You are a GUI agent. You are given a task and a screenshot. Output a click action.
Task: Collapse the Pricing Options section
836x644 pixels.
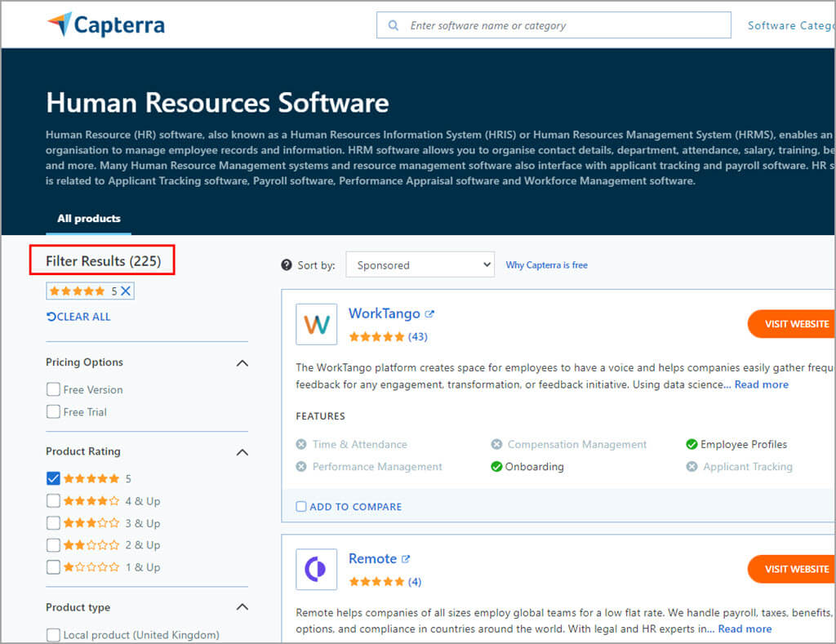[x=242, y=362]
